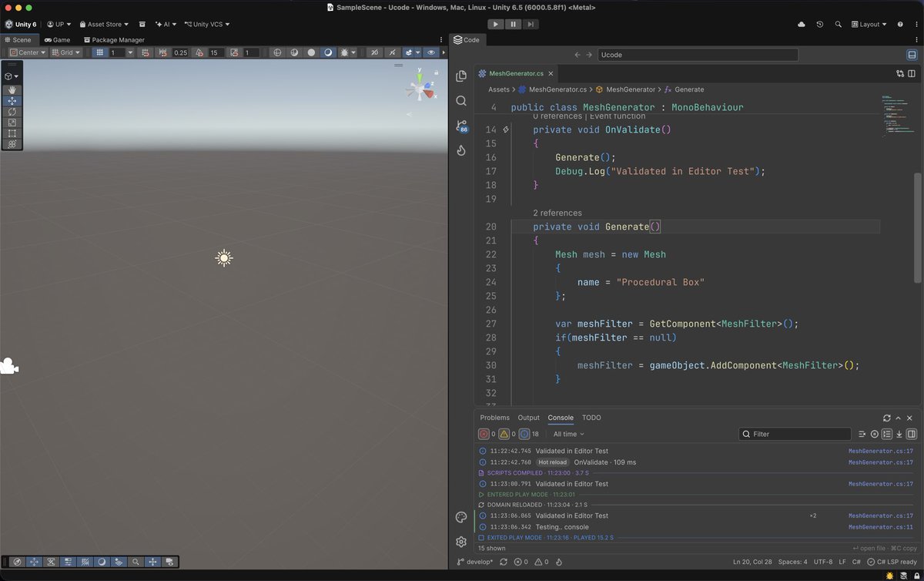Switch to the Game tab
Image resolution: width=924 pixels, height=581 pixels.
tap(58, 39)
